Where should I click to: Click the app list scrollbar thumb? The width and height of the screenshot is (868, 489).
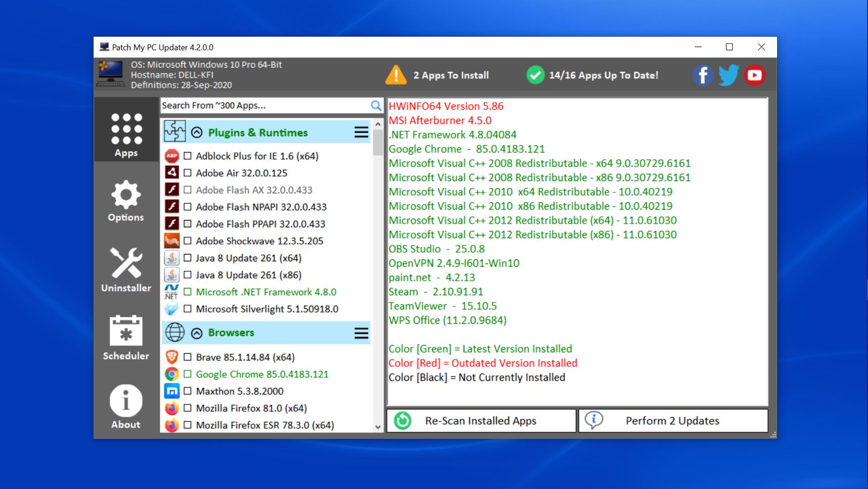(378, 142)
